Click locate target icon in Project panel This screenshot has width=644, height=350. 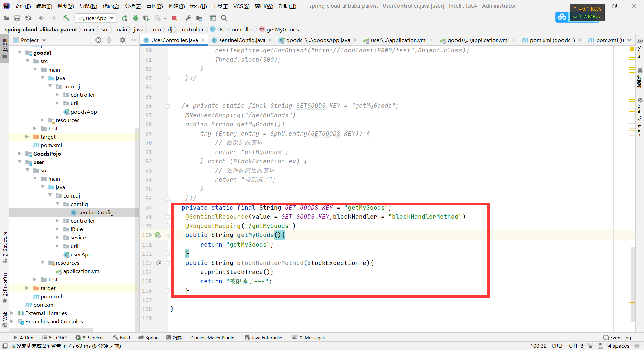point(98,40)
